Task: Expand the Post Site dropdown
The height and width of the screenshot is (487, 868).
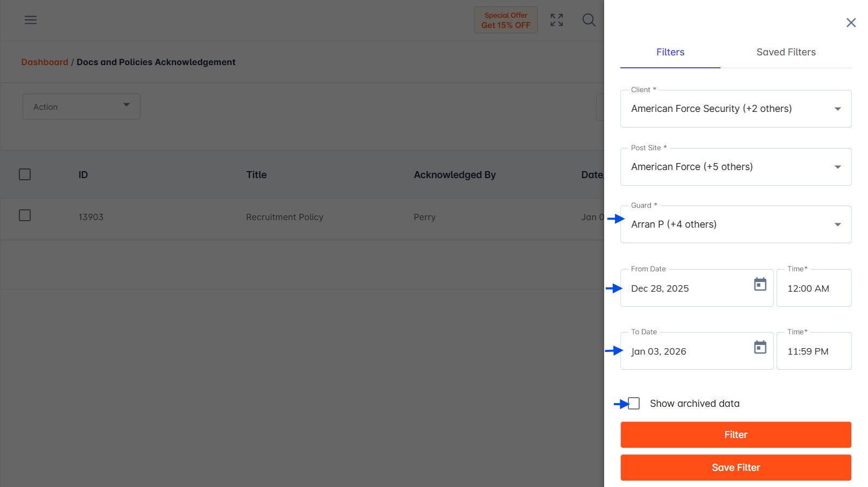Action: (x=736, y=167)
